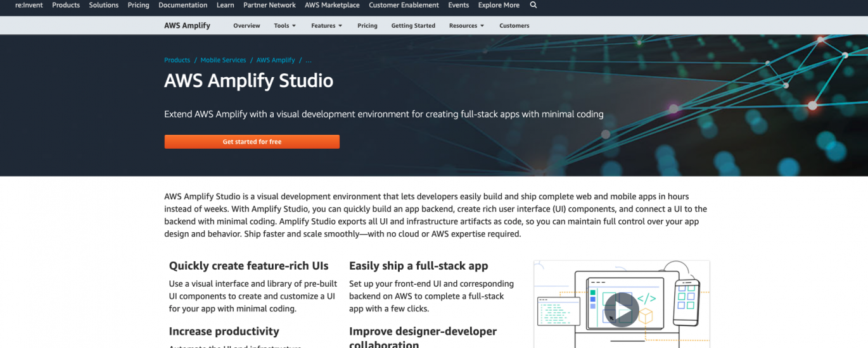Select the Overview tab
The height and width of the screenshot is (348, 868).
click(246, 26)
